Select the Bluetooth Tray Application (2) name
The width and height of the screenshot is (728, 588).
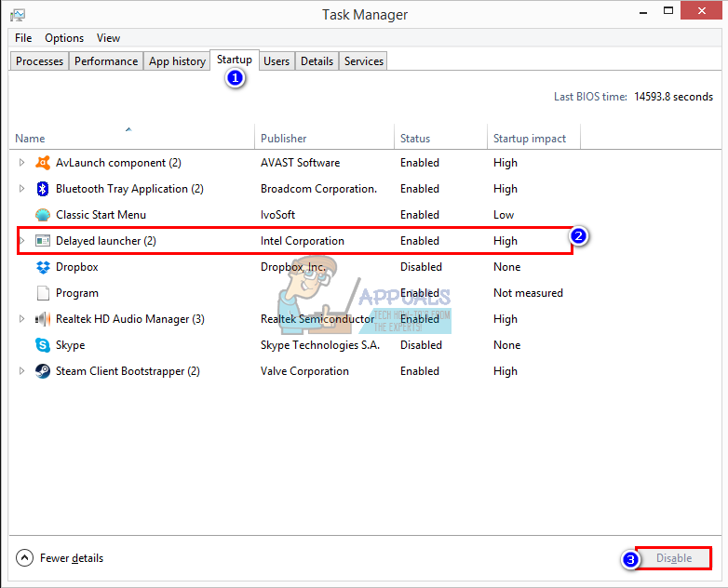(129, 189)
